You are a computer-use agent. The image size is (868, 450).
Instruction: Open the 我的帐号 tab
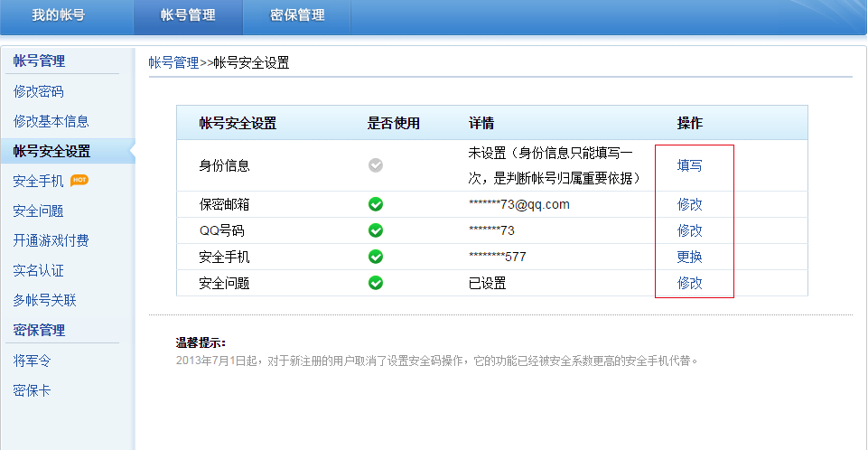[x=59, y=15]
